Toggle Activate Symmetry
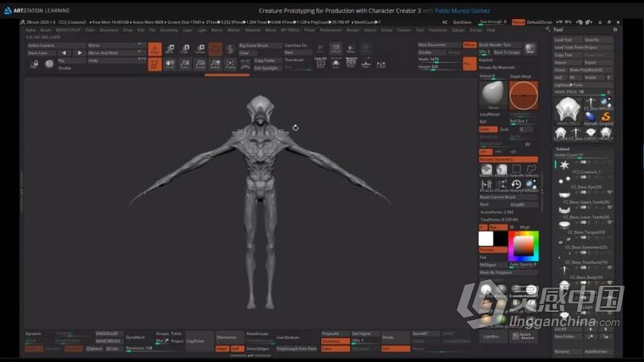This screenshot has width=644, height=362. pyautogui.click(x=508, y=159)
